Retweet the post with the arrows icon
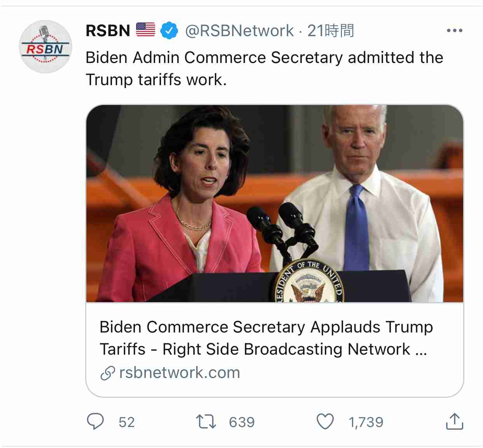The width and height of the screenshot is (483, 448). [206, 422]
